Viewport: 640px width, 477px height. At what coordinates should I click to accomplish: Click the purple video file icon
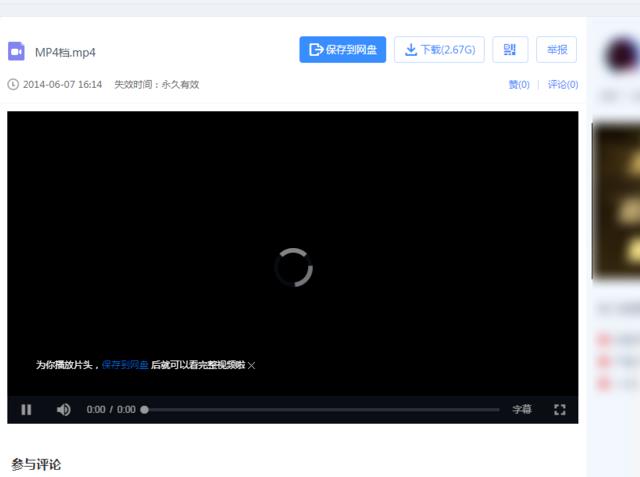[16, 51]
